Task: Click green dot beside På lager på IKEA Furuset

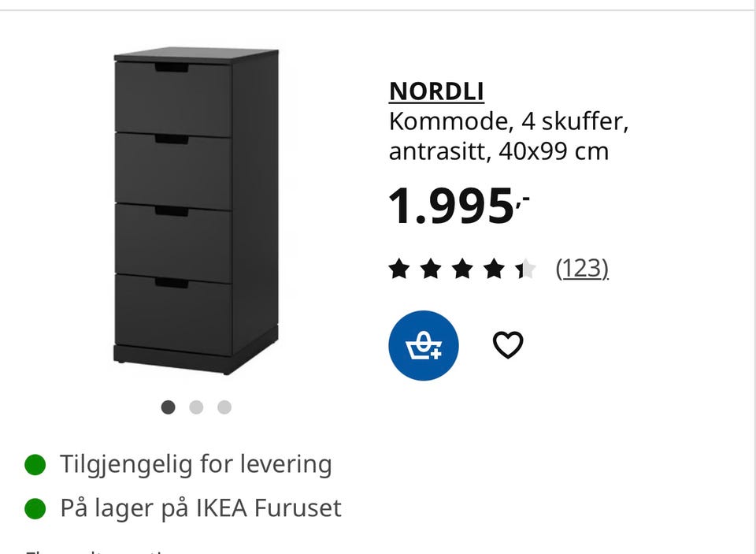Action: (x=35, y=508)
